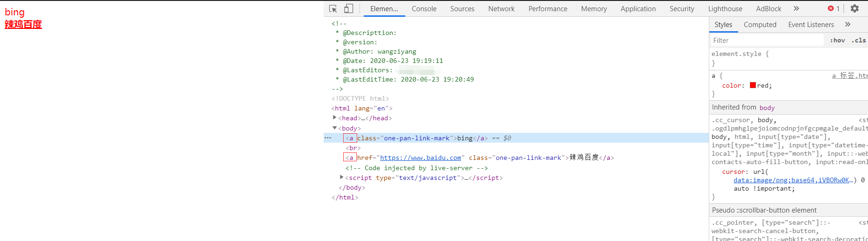Click the 'red' color value text
Screen dimensions: 868x241
coord(763,86)
